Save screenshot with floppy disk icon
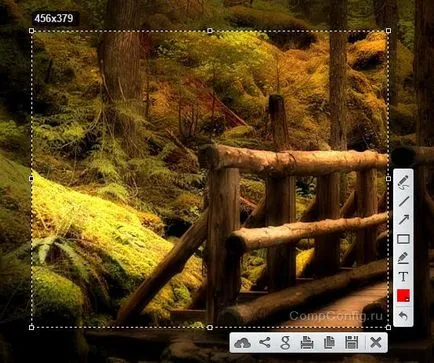Image resolution: width=434 pixels, height=363 pixels. tap(351, 343)
